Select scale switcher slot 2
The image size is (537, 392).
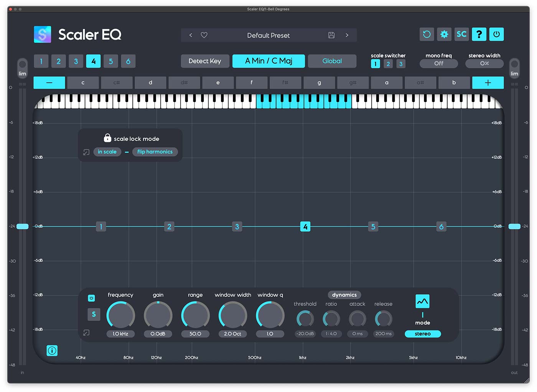click(x=388, y=64)
